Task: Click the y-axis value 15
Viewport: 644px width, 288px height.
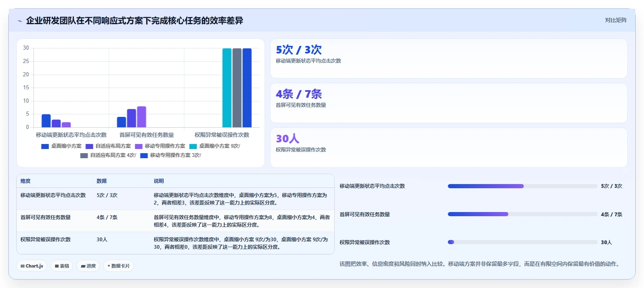Action: pos(26,88)
